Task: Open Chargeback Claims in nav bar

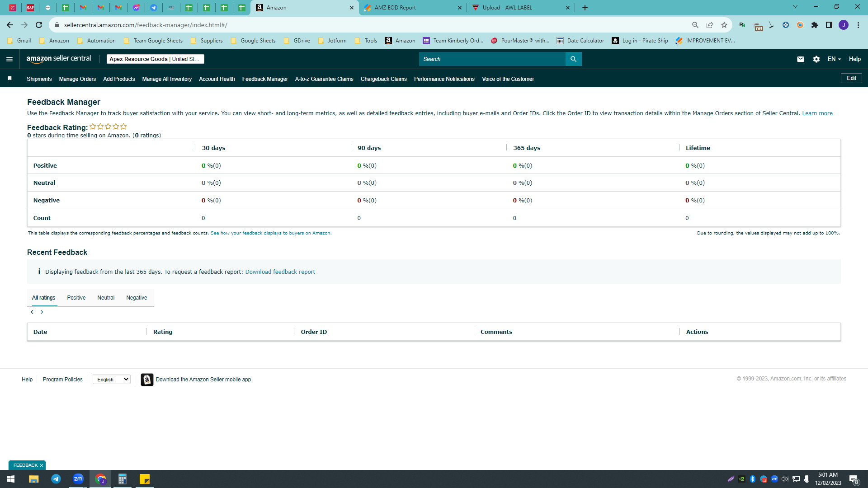Action: pyautogui.click(x=384, y=79)
